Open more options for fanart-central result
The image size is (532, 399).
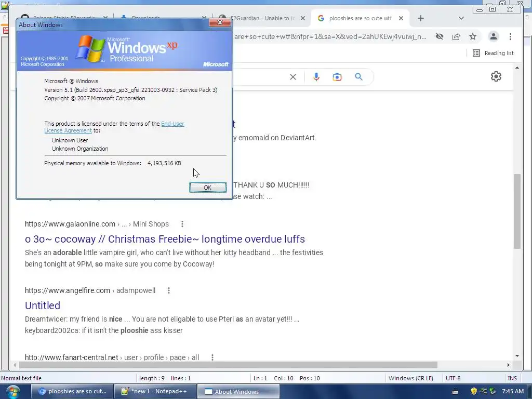[x=212, y=357]
